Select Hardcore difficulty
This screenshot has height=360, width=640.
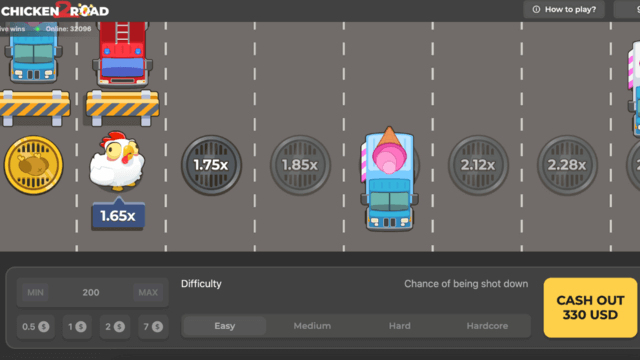tap(487, 326)
